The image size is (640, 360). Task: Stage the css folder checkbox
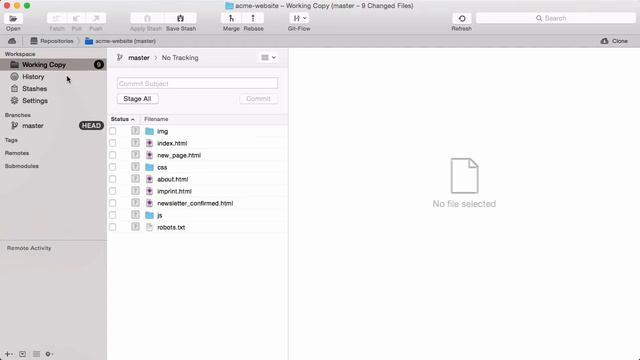113,167
